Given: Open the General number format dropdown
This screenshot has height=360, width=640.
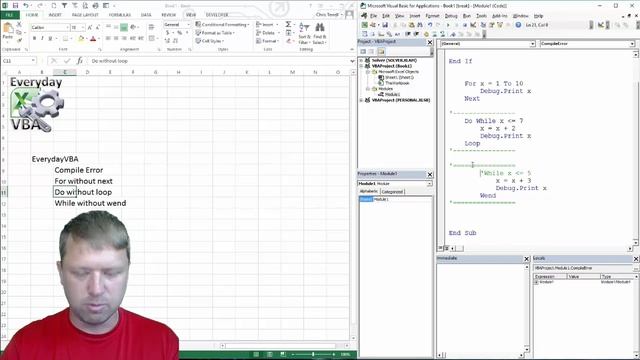Looking at the screenshot, I should 188,24.
